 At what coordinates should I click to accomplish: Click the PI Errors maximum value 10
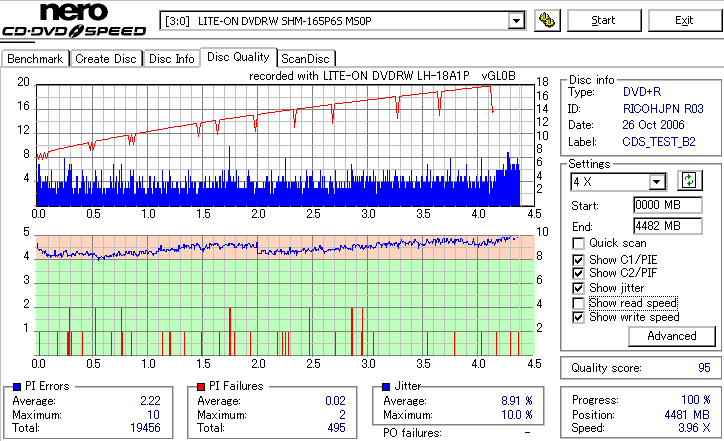click(x=153, y=415)
